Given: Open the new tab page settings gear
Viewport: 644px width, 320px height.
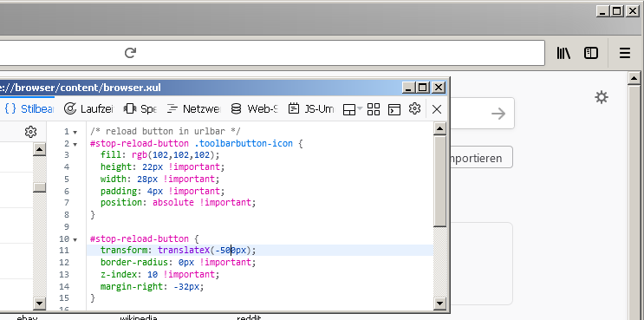Looking at the screenshot, I should (602, 98).
